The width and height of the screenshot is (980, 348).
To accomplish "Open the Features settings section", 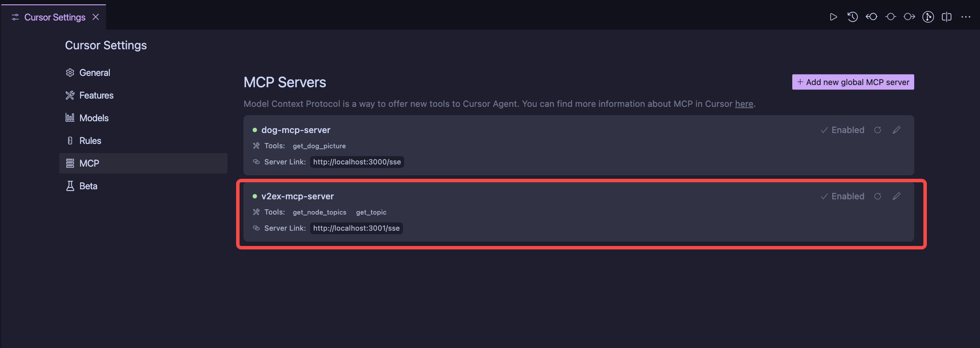I will click(x=143, y=96).
